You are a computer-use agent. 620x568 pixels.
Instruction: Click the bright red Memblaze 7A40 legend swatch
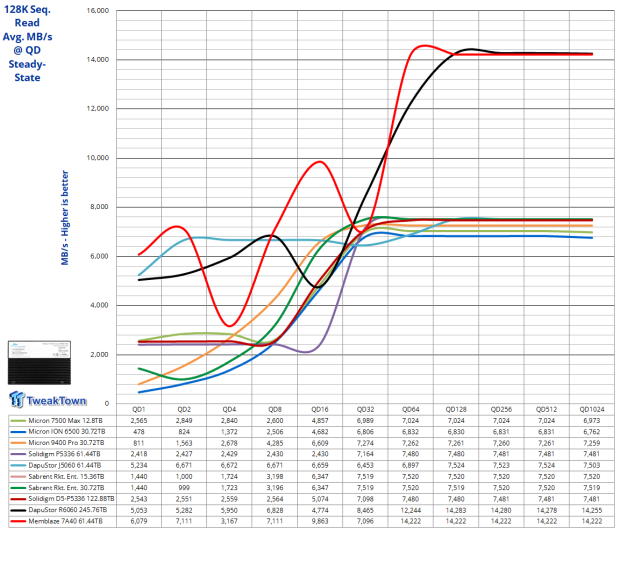click(18, 521)
